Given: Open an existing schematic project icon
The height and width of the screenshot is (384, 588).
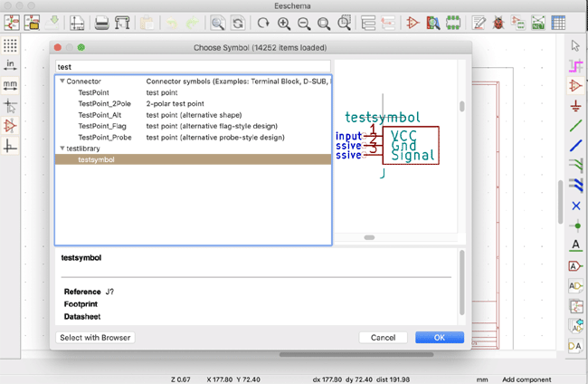Looking at the screenshot, I should (32, 23).
